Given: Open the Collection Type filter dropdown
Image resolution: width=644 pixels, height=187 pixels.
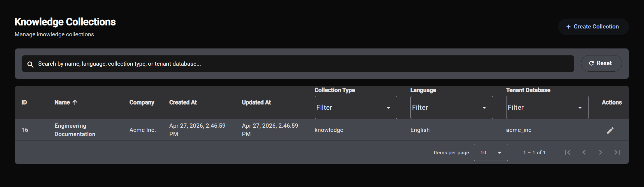Looking at the screenshot, I should tap(356, 107).
